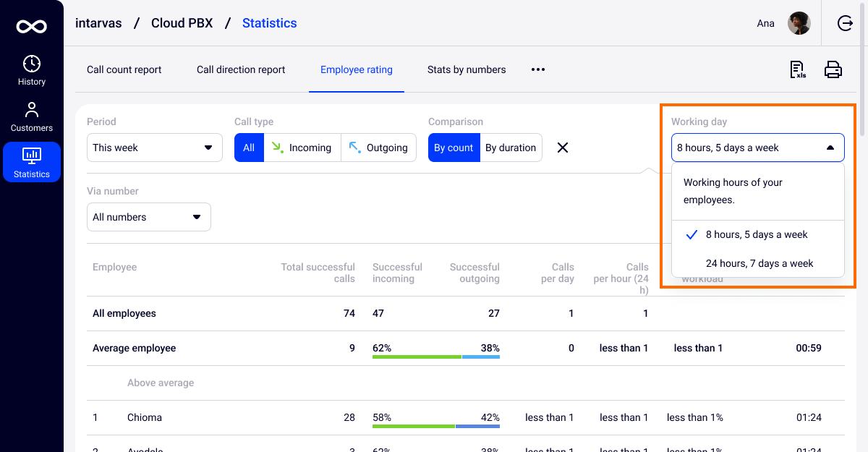Select the Statistics sidebar icon
This screenshot has width=868, height=452.
(x=31, y=162)
